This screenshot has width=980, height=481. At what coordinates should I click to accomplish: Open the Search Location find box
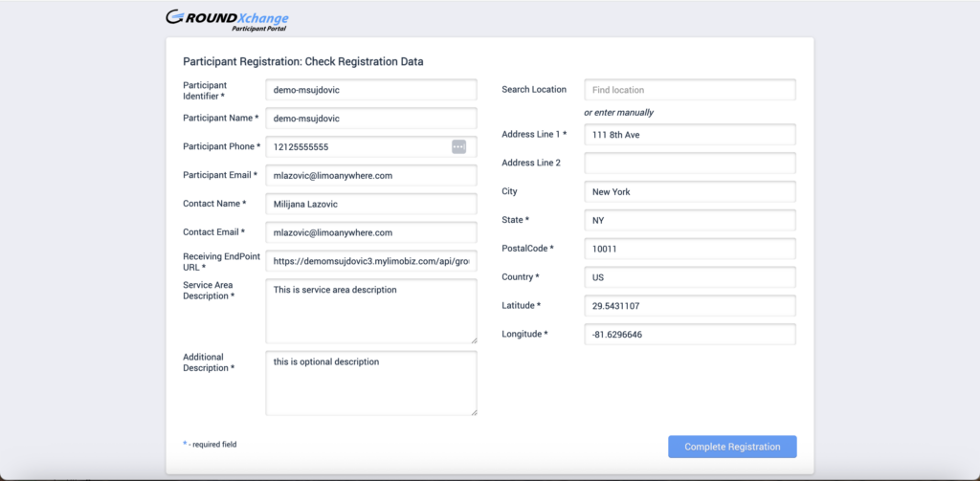click(689, 90)
